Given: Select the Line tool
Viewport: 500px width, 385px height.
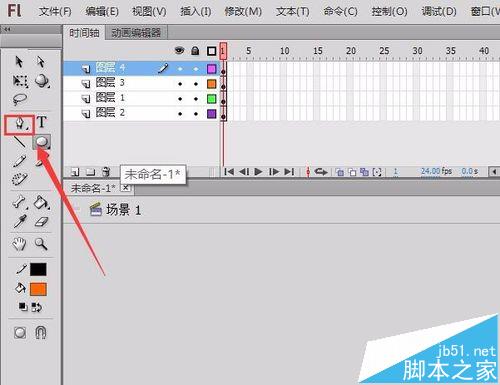Looking at the screenshot, I should coord(19,141).
